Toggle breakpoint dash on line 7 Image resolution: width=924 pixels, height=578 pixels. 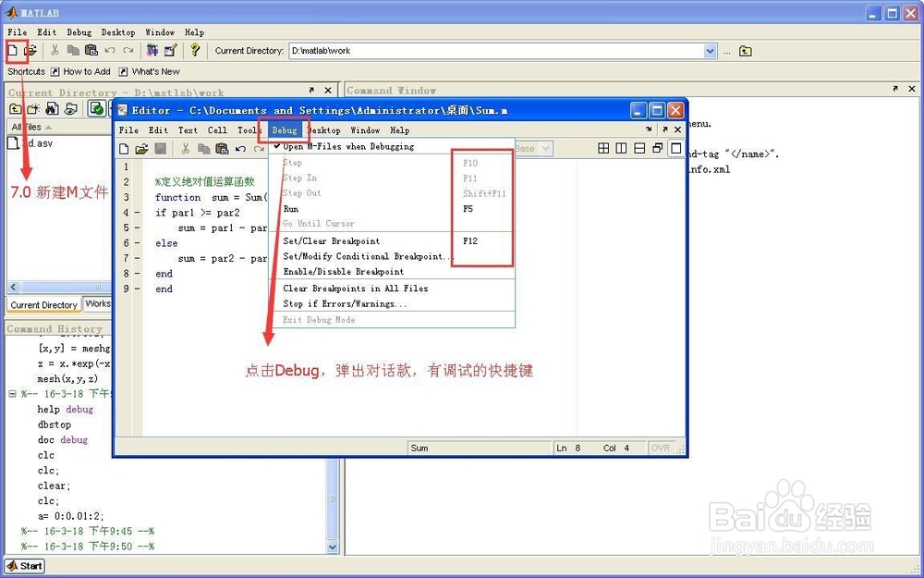[x=137, y=258]
